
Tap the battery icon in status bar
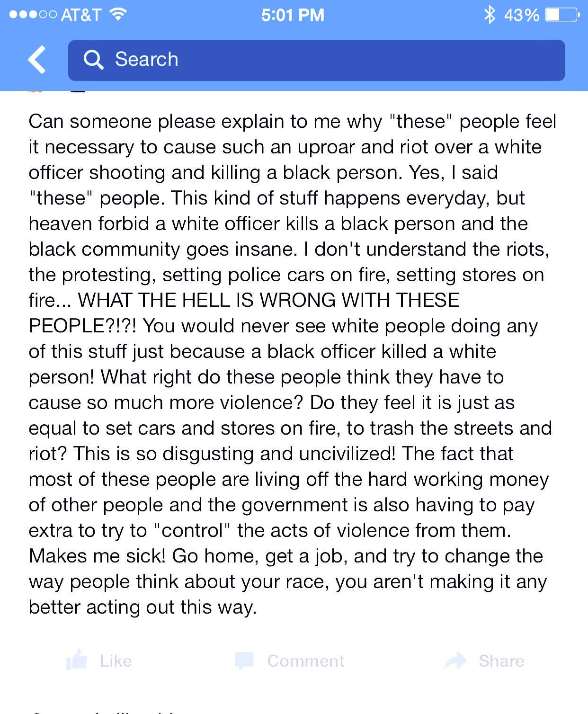(x=562, y=15)
